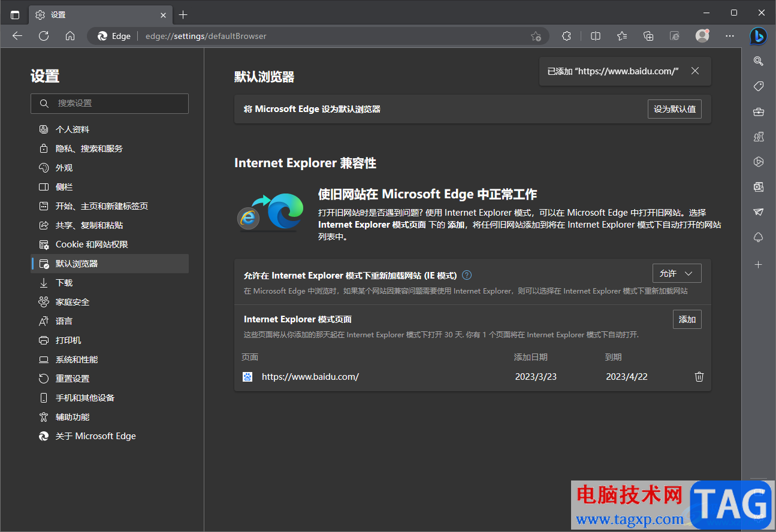Open 语言 settings section
The height and width of the screenshot is (532, 776).
click(110, 321)
